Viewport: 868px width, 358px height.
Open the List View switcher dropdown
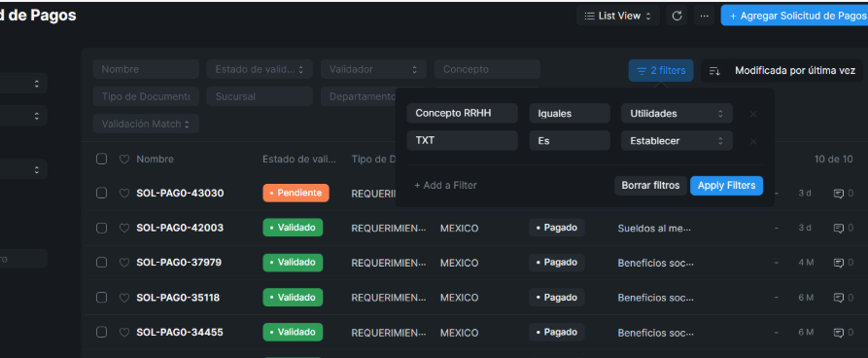618,17
